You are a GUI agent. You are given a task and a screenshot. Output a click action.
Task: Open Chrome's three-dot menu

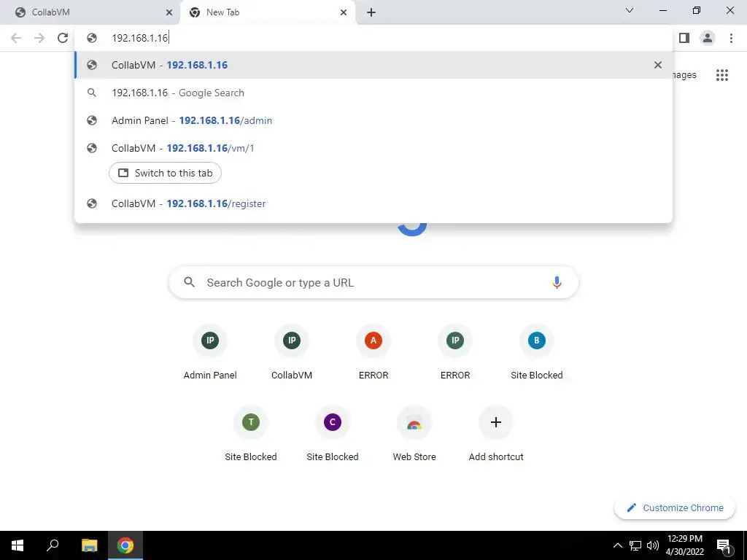(x=731, y=38)
